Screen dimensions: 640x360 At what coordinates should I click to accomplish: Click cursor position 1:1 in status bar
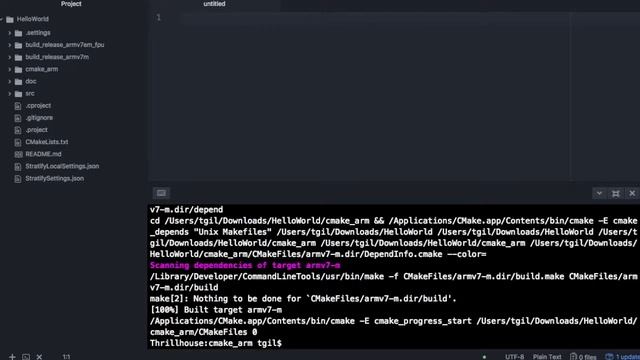[x=66, y=357]
